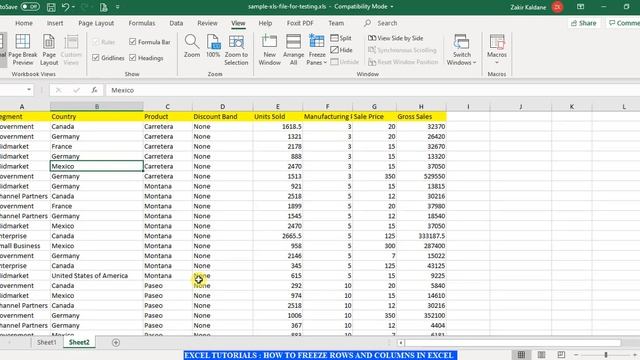
Task: Open the Undo history dropdown arrow
Action: pyautogui.click(x=73, y=7)
